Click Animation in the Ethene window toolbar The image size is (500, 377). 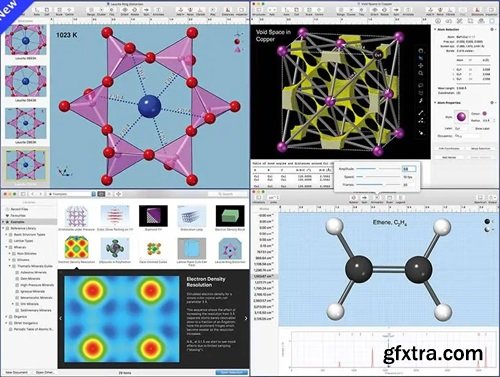pyautogui.click(x=377, y=199)
